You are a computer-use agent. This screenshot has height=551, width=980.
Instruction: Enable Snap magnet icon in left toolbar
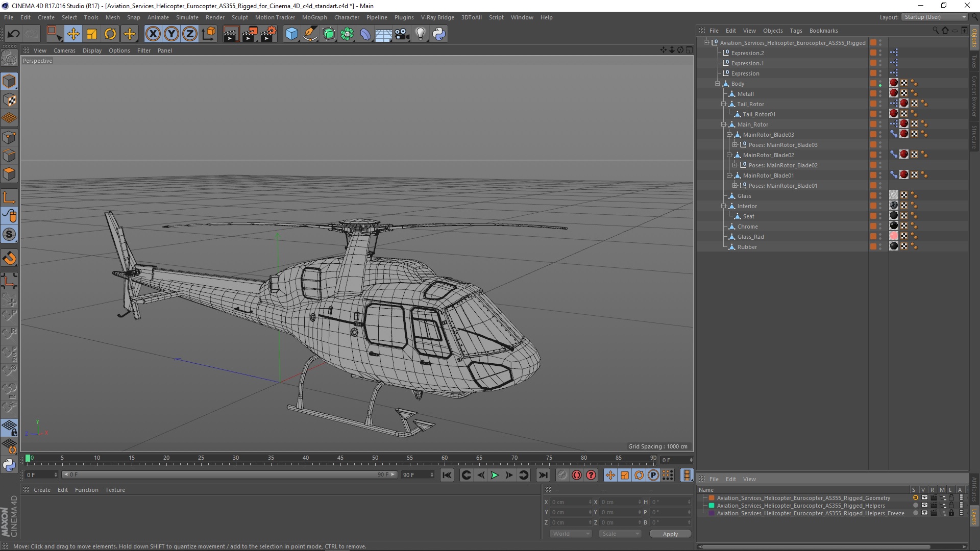click(x=9, y=258)
